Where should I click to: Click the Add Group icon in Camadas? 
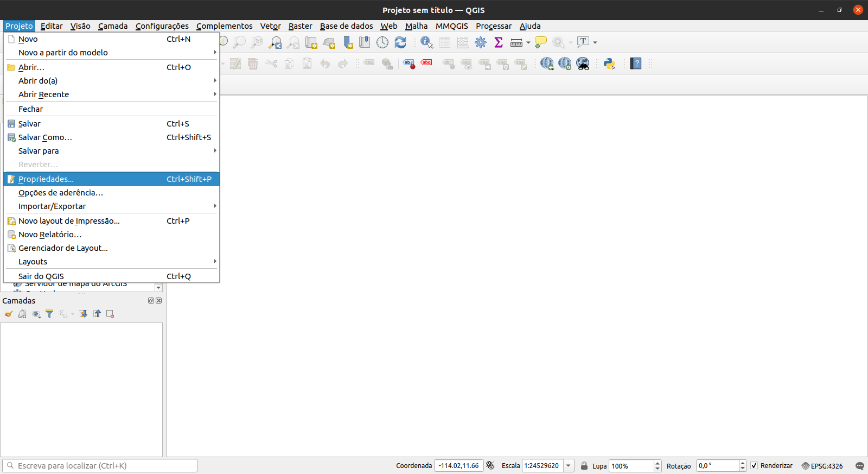point(22,314)
